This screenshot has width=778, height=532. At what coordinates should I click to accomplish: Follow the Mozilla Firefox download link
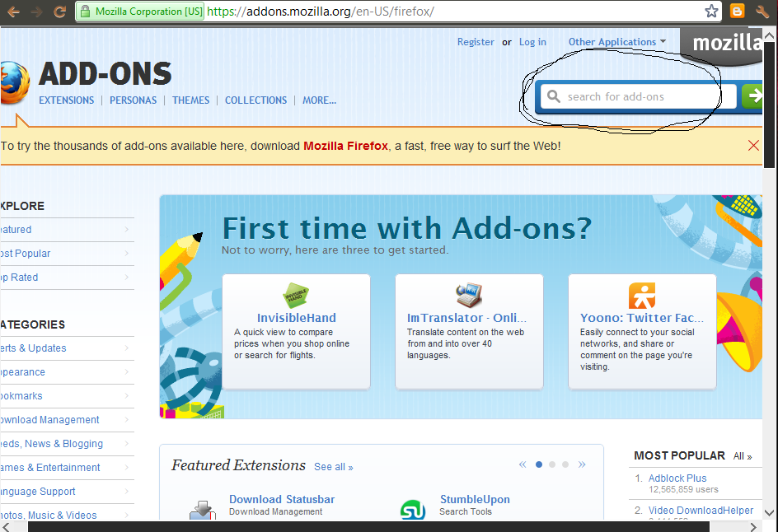pos(345,146)
